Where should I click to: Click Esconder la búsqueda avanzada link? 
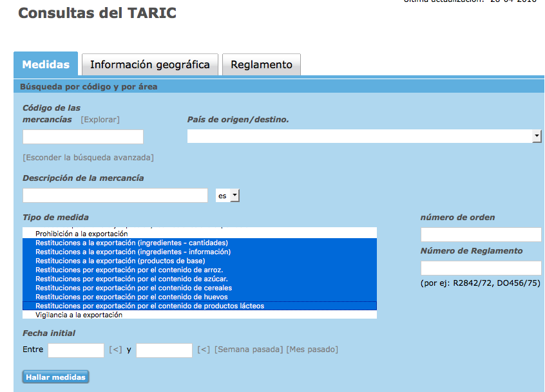click(x=88, y=158)
